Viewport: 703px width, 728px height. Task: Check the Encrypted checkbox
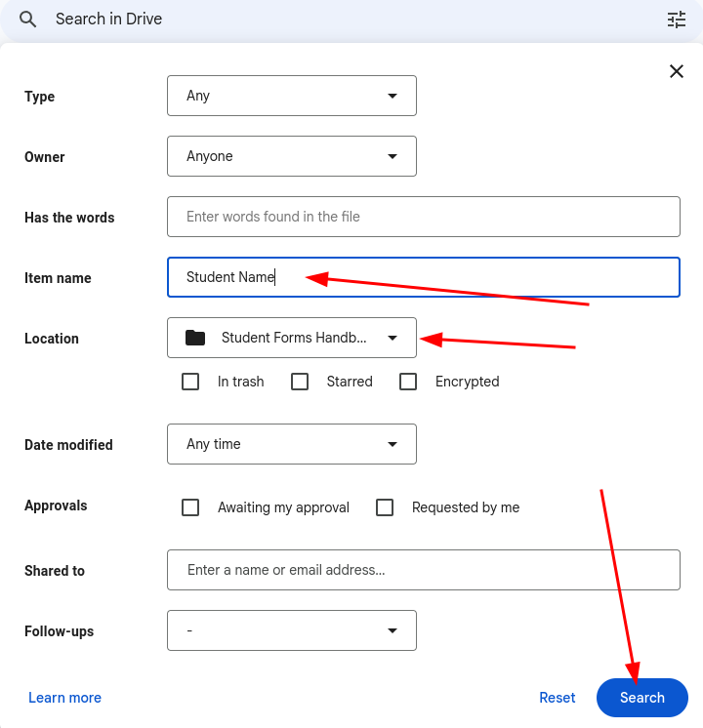408,382
